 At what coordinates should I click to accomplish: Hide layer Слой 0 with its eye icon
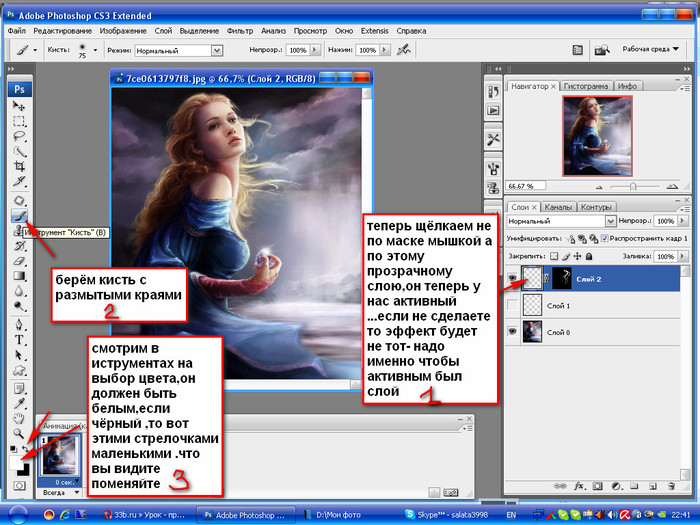(x=512, y=332)
